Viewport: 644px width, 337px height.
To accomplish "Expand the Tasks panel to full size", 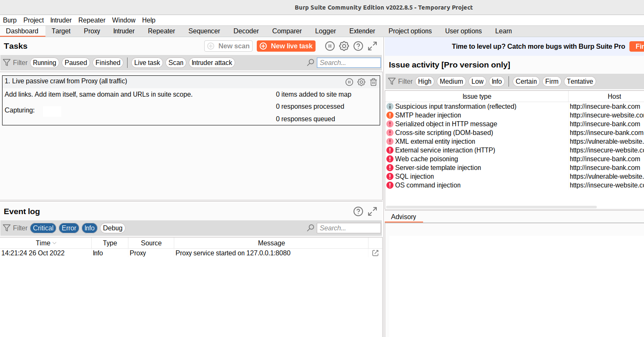I will click(x=372, y=46).
